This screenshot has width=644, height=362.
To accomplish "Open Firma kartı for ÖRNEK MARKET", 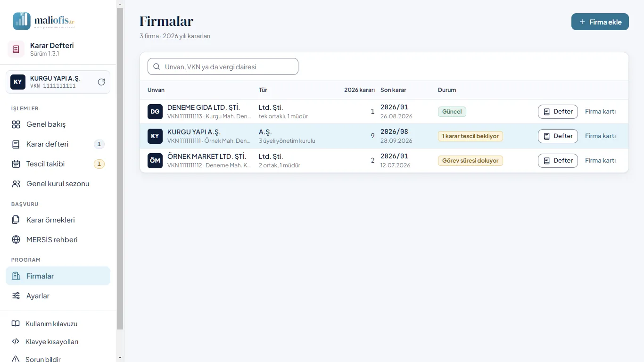I will [600, 161].
